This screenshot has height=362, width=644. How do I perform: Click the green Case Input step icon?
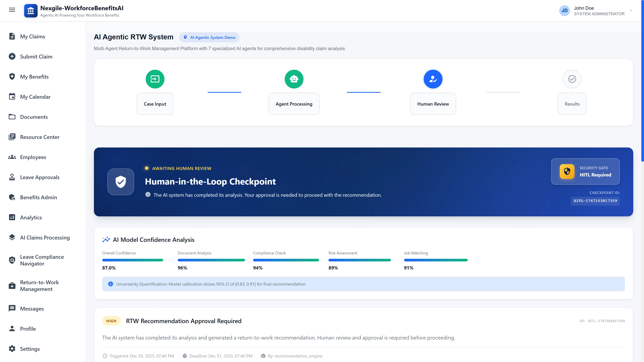point(155,79)
